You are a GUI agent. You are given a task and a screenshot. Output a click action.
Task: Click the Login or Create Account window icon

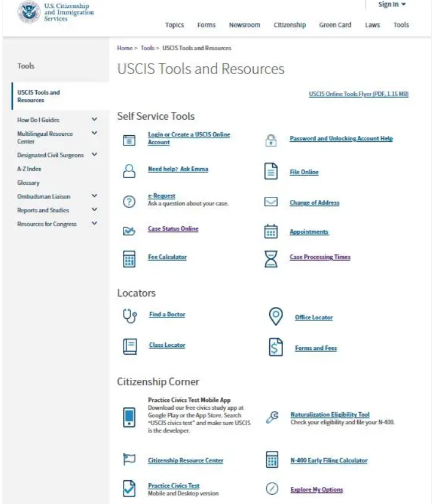(x=129, y=140)
